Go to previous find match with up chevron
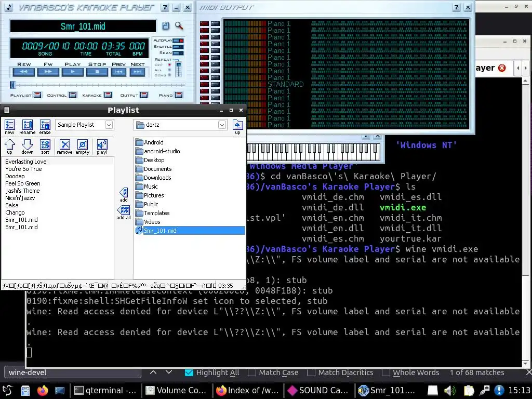Viewport: 532px width, 399px height. 153,372
